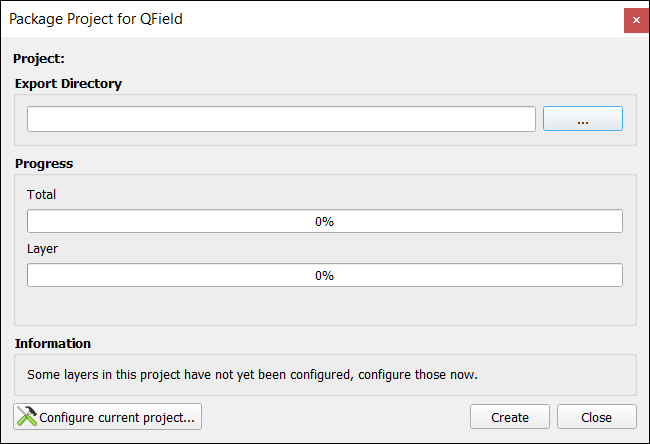Click the 0% text in Layer bar
650x444 pixels.
pyautogui.click(x=324, y=275)
